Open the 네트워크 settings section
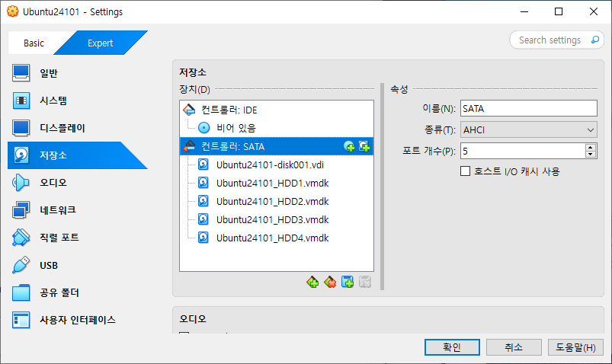612x364 pixels. pyautogui.click(x=77, y=210)
